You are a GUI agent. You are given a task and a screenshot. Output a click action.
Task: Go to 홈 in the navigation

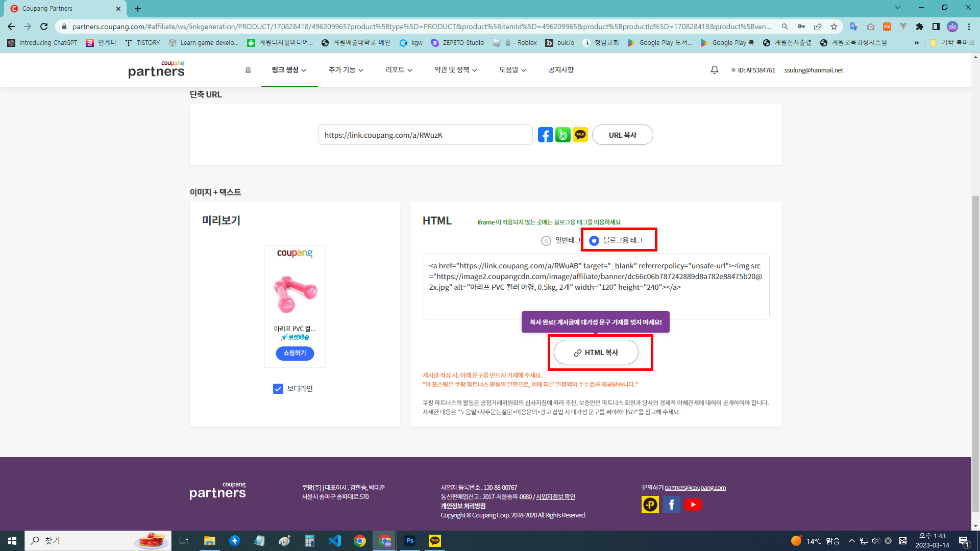[x=248, y=70]
